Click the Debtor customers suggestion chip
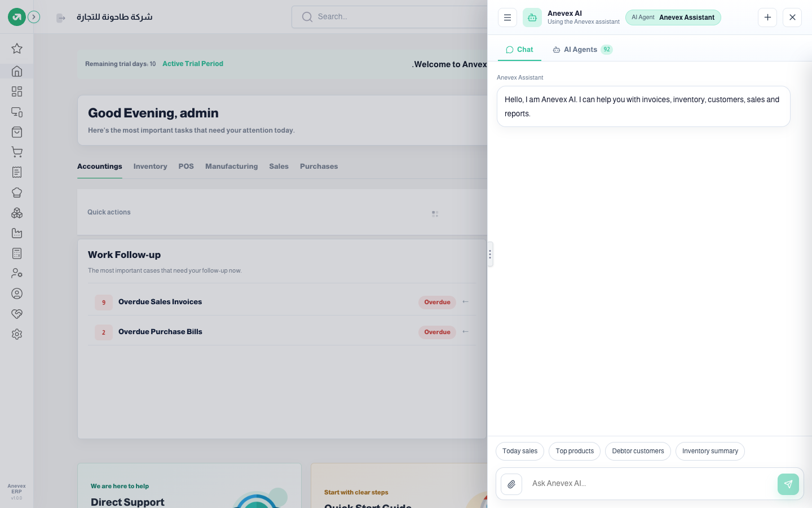 click(638, 451)
